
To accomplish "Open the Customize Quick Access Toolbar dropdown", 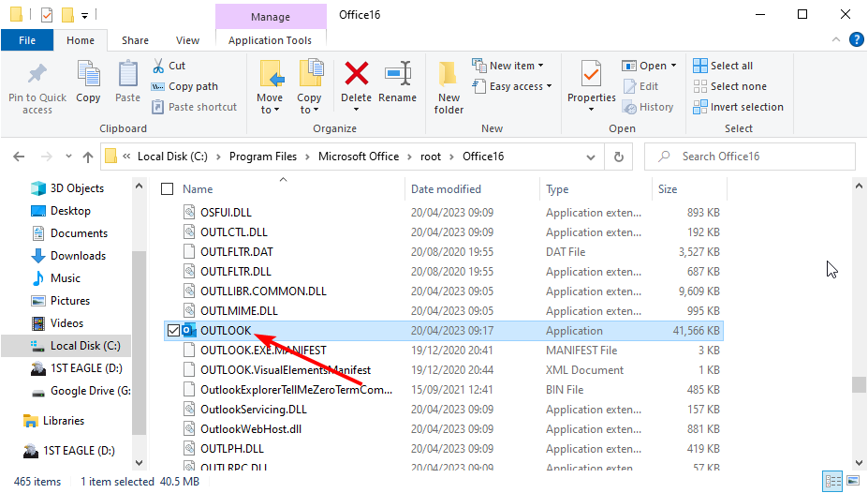I will pos(84,16).
